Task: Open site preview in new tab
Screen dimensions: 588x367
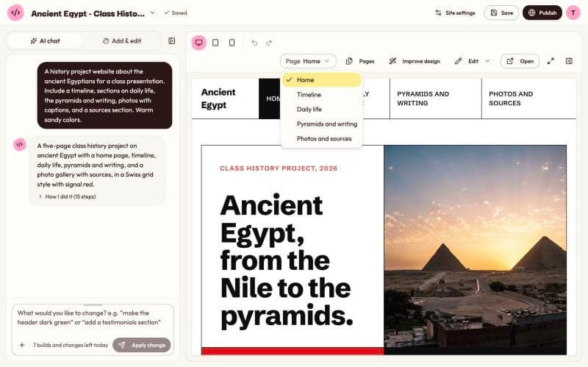Action: (x=520, y=61)
